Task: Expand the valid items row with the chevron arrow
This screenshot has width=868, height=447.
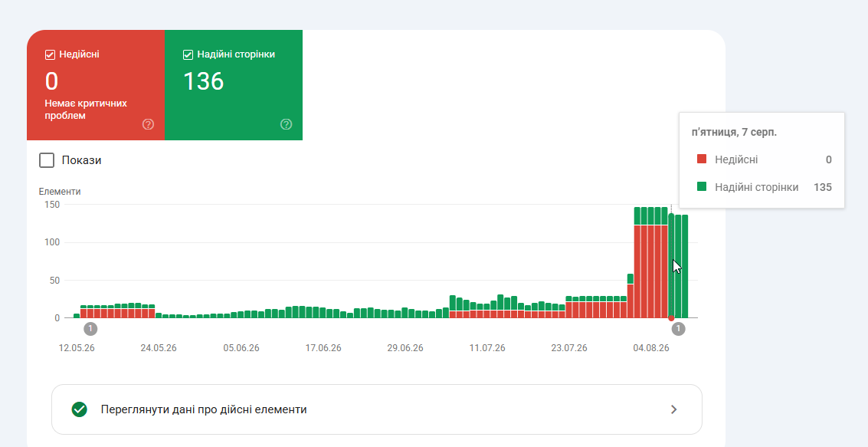Action: click(673, 409)
